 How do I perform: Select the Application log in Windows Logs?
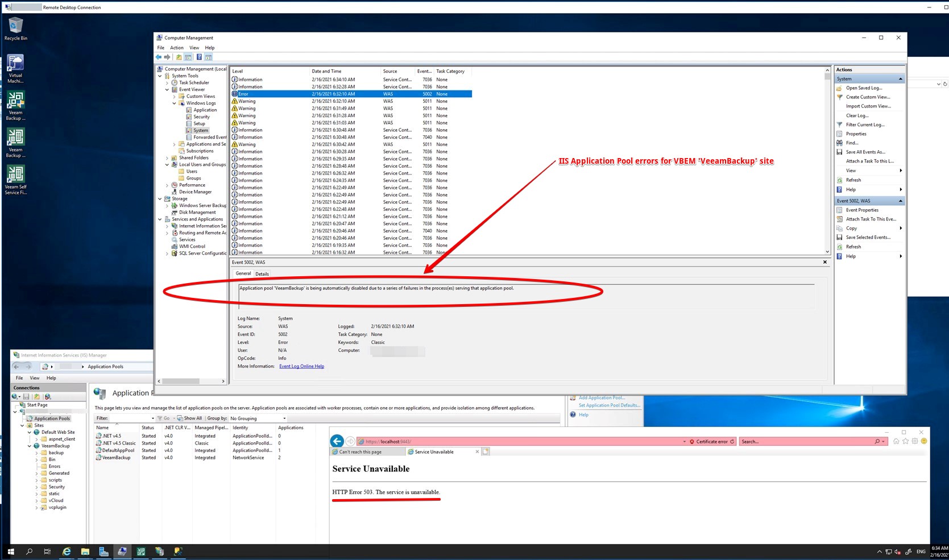pos(205,110)
